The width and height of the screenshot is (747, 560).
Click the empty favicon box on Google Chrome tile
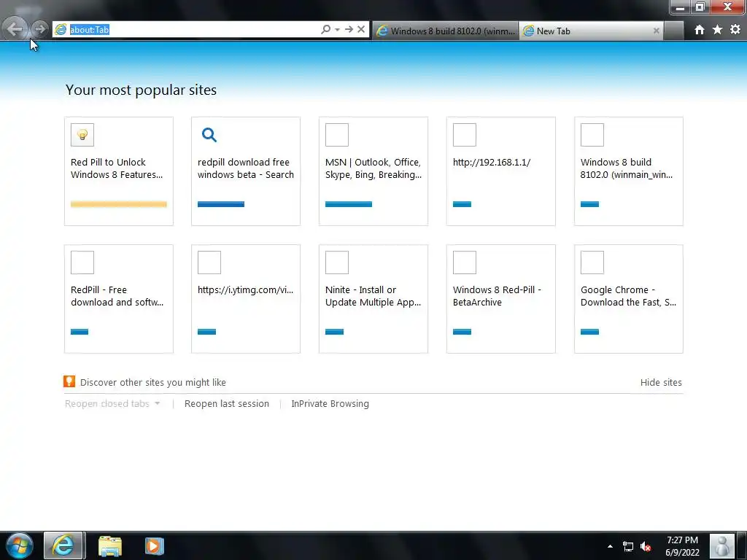(x=592, y=262)
